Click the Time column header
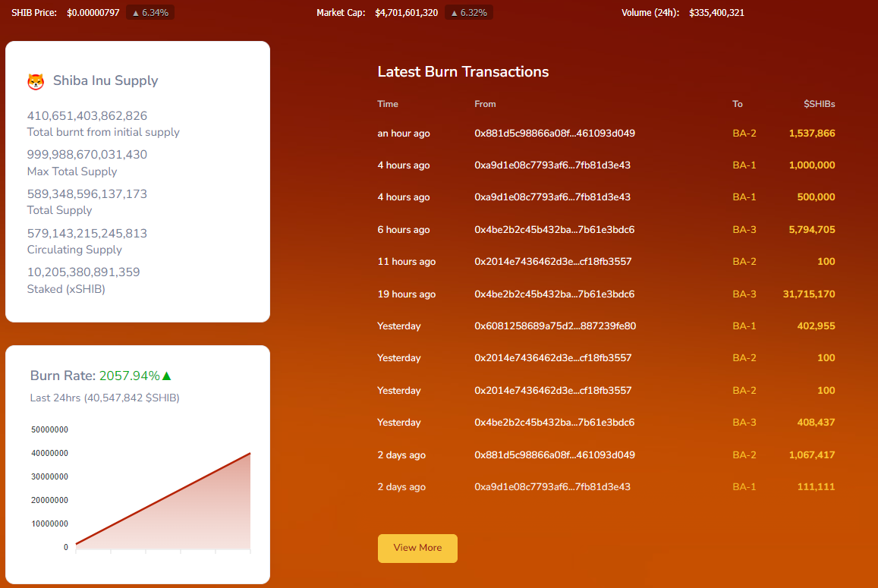 [x=388, y=104]
